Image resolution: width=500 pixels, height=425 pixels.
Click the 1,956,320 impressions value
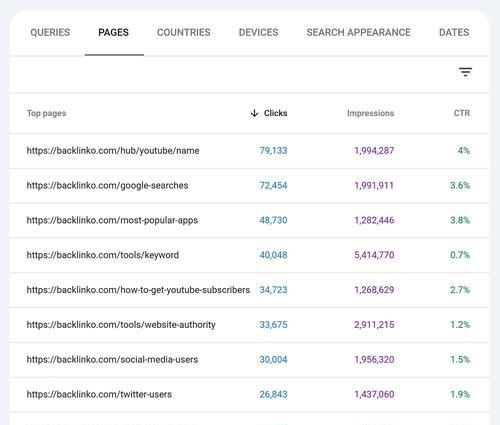click(374, 360)
